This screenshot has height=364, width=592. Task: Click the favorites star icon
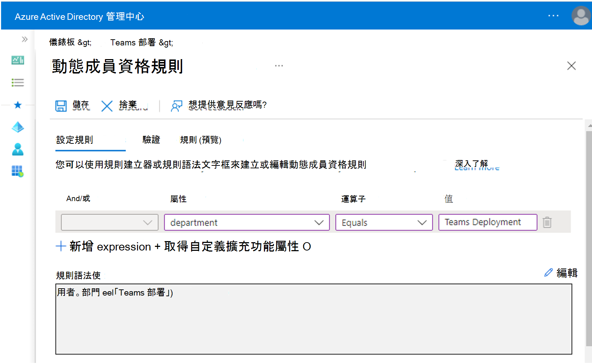click(18, 105)
